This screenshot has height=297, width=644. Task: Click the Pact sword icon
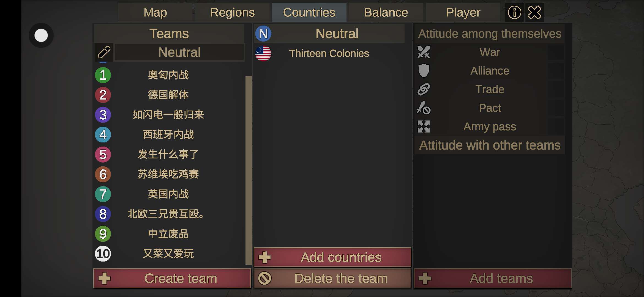click(x=424, y=108)
